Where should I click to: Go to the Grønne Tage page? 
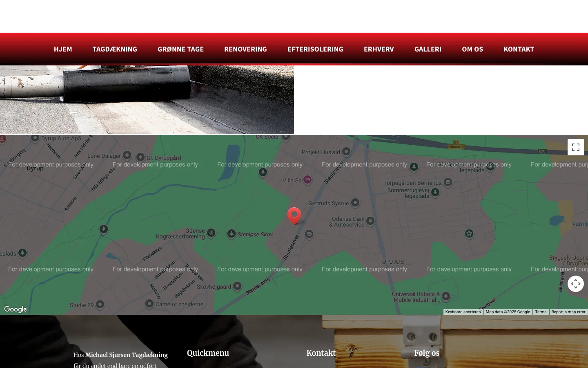coord(180,49)
